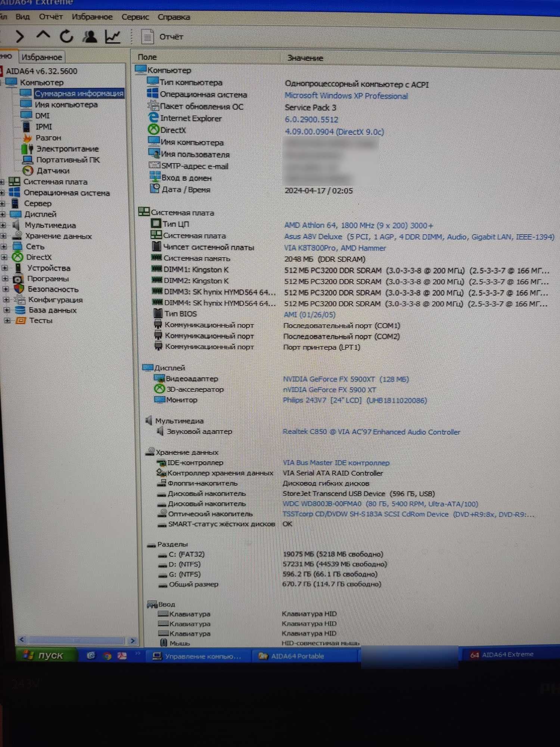Click the Безопасность shield icon
This screenshot has width=560, height=747.
(19, 289)
